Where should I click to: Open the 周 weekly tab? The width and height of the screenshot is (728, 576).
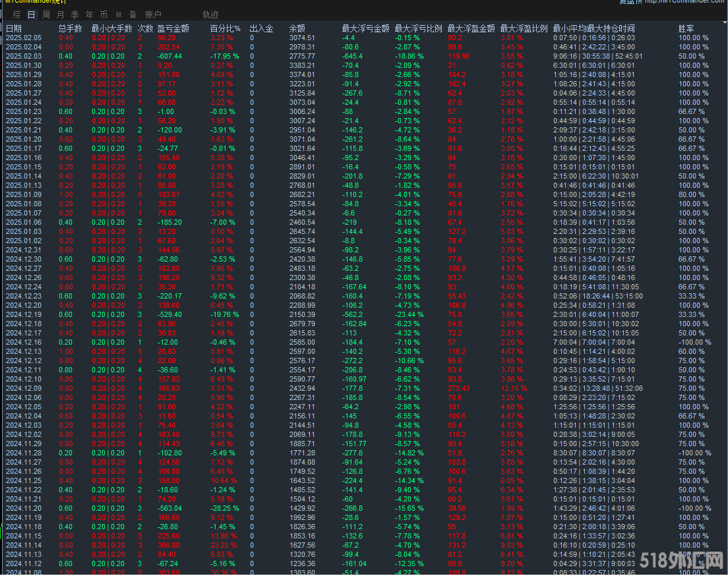coord(45,14)
